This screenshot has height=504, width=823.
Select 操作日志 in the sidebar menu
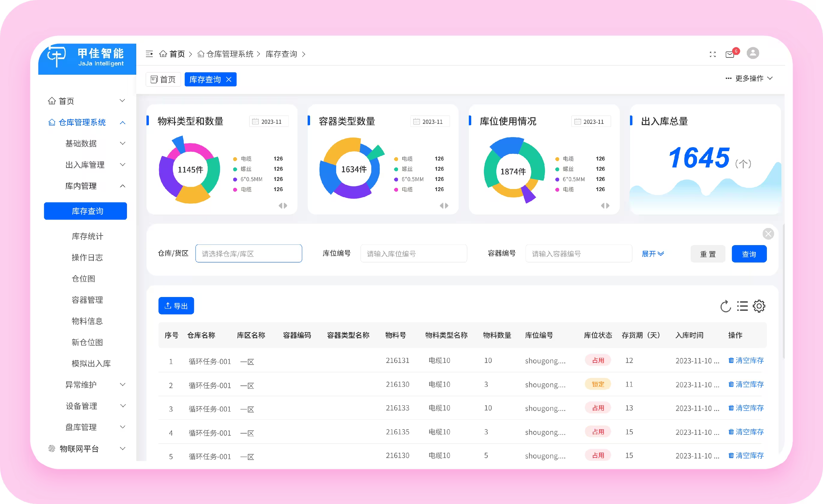88,257
